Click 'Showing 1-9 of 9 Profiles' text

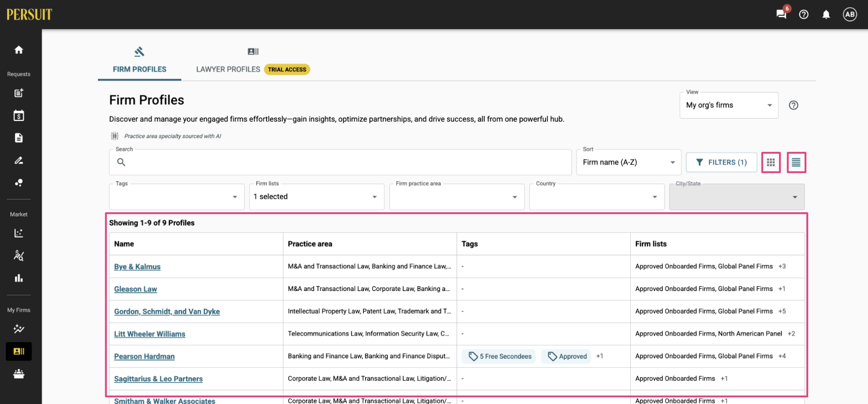pos(152,223)
